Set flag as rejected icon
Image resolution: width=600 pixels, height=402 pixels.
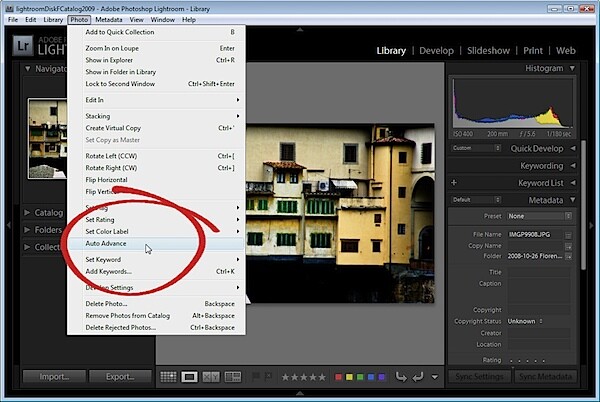pyautogui.click(x=268, y=377)
